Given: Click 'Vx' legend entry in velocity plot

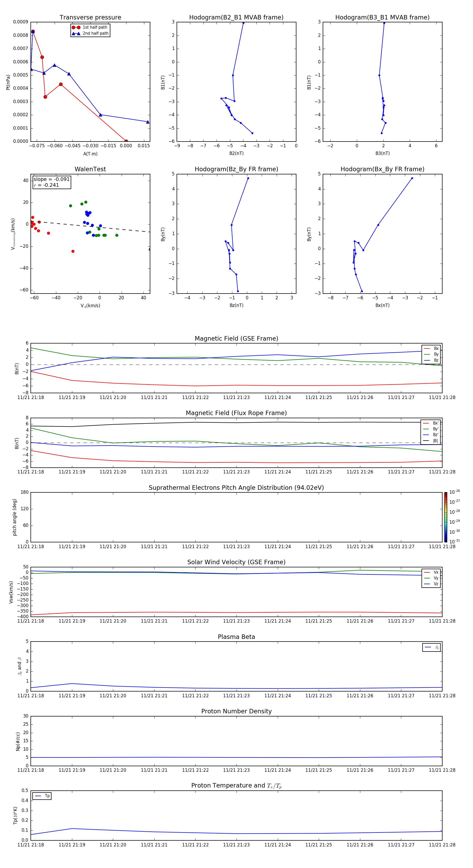Looking at the screenshot, I should [x=431, y=573].
